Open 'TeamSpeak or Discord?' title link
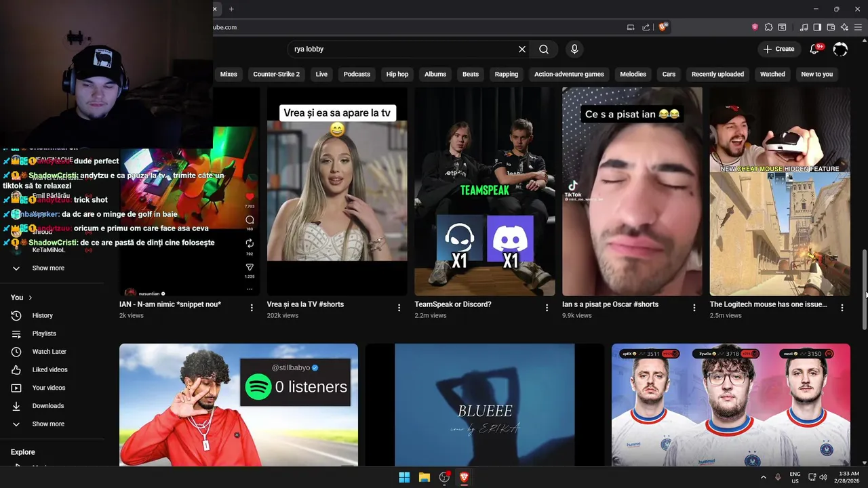The width and height of the screenshot is (868, 488). (x=453, y=304)
